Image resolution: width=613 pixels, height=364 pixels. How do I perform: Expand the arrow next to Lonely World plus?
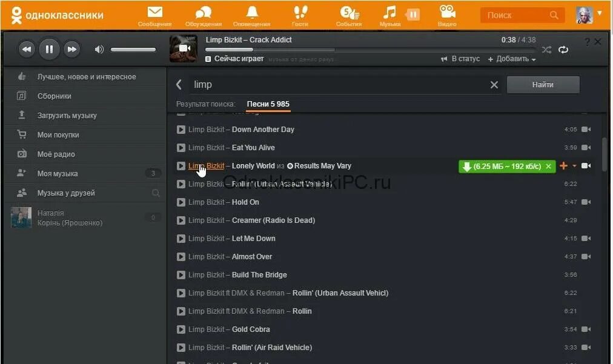click(574, 166)
